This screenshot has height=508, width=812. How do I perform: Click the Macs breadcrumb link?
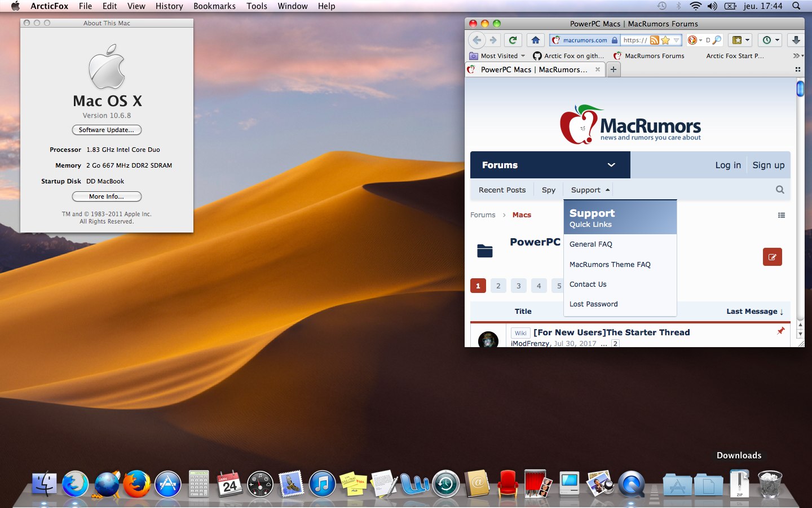pos(522,215)
